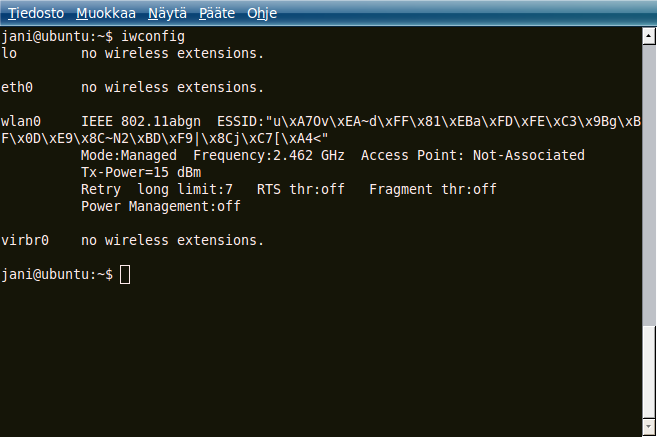Screen dimensions: 657x437
Task: Click the Frequency:2.462 GHz text
Action: pyautogui.click(x=269, y=155)
